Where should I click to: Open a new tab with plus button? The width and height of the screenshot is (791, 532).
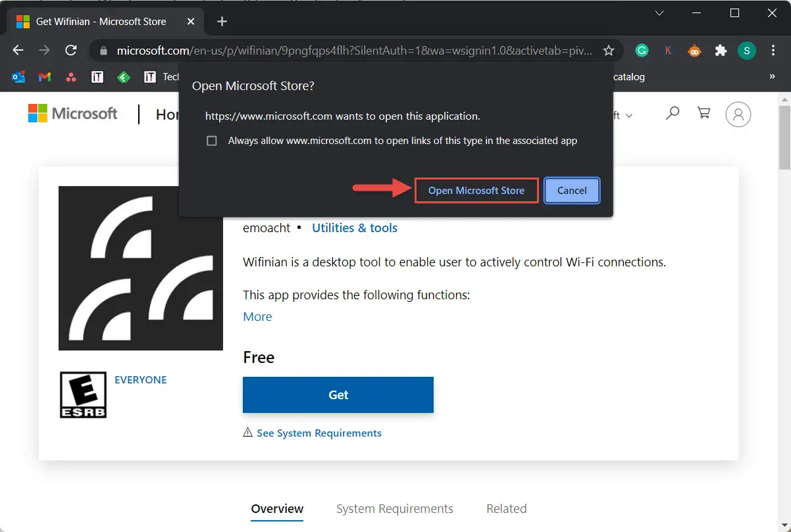click(222, 21)
